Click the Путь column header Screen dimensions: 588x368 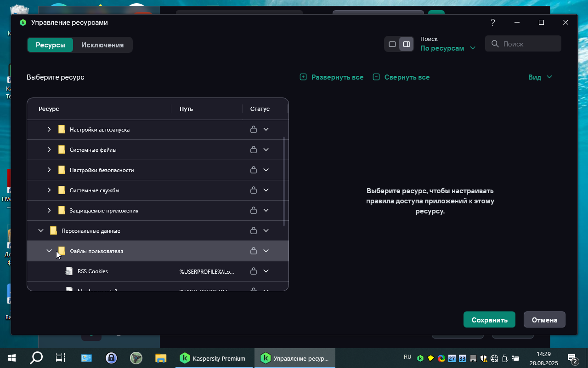[186, 109]
